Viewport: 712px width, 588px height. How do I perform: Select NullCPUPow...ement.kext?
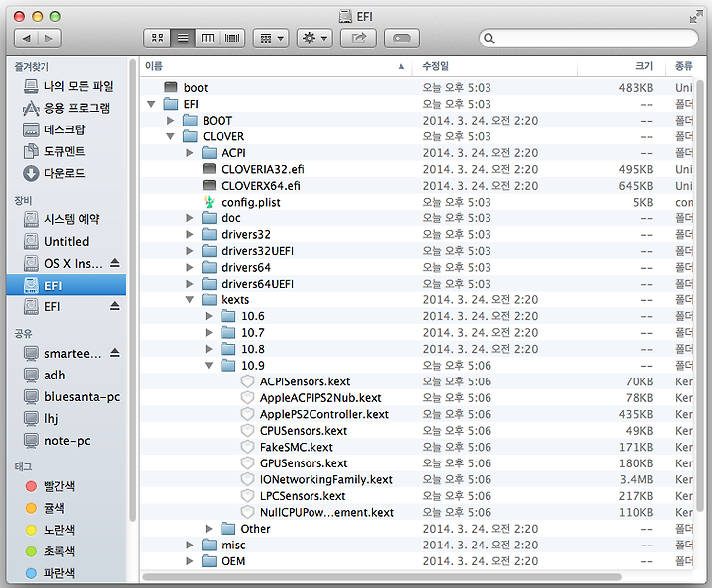(326, 512)
